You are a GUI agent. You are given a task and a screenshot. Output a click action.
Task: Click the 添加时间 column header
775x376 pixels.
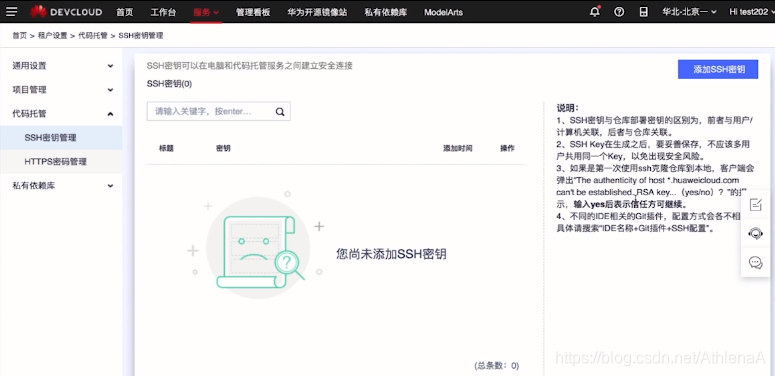click(x=458, y=148)
